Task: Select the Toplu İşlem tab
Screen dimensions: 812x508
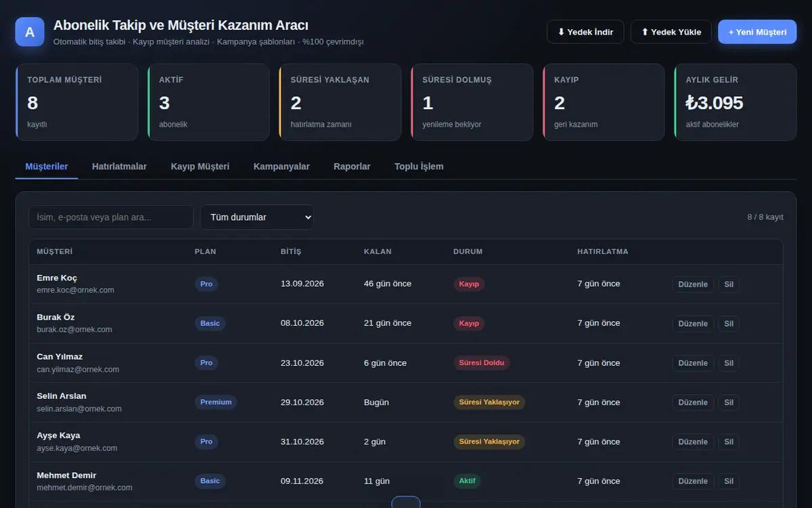Action: coord(419,167)
